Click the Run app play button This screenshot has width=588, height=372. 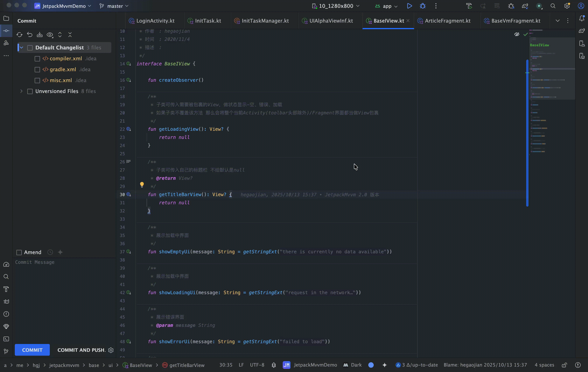point(409,6)
